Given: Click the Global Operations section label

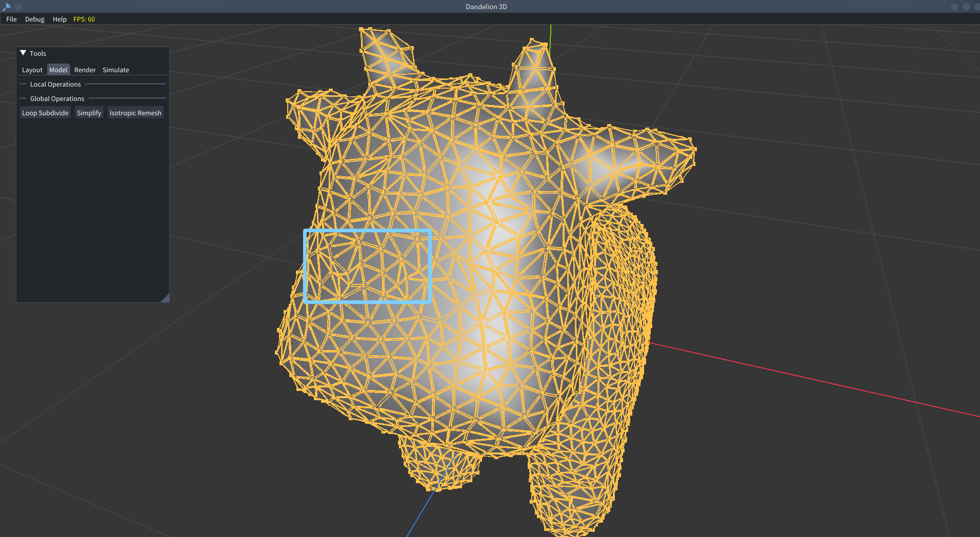Looking at the screenshot, I should click(57, 98).
